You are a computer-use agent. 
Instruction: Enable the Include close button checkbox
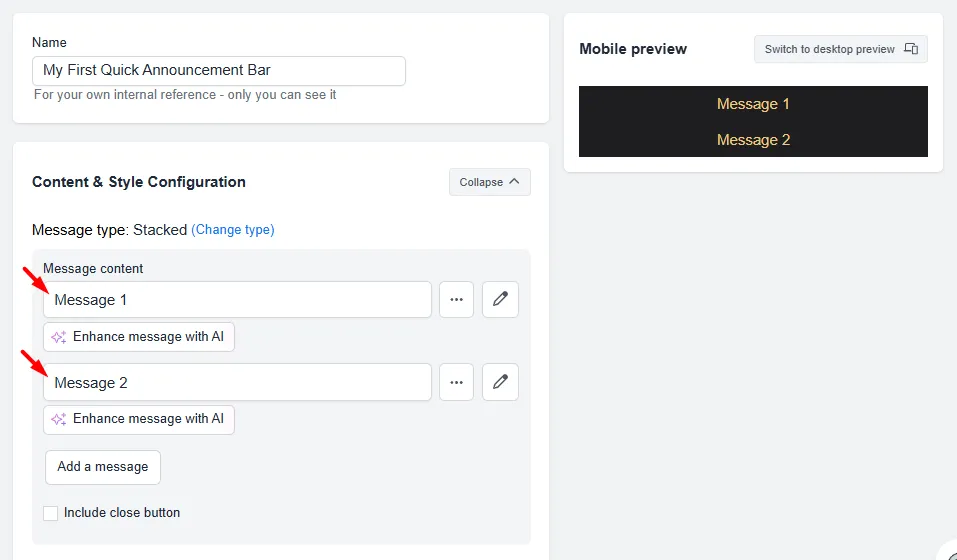coord(51,513)
